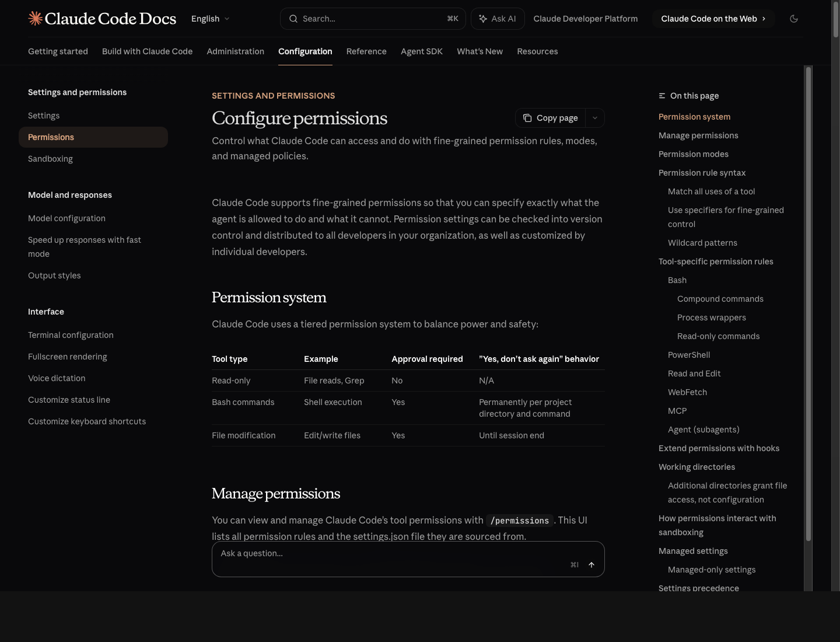Click the On this page list icon
840x642 pixels.
click(662, 96)
